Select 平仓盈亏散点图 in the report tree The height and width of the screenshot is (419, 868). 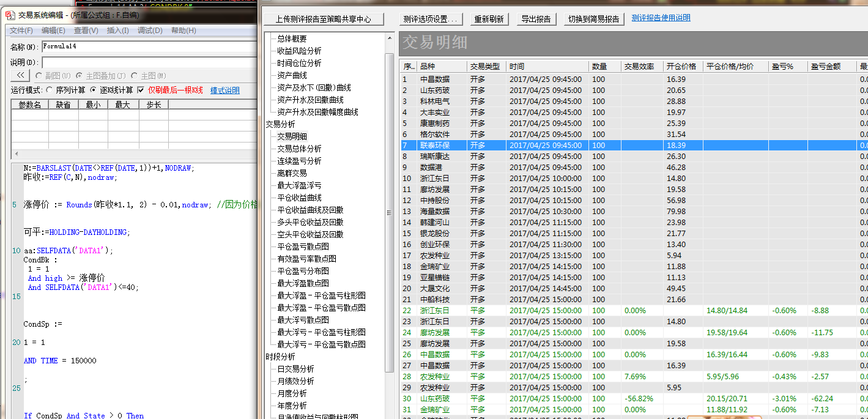coord(303,247)
